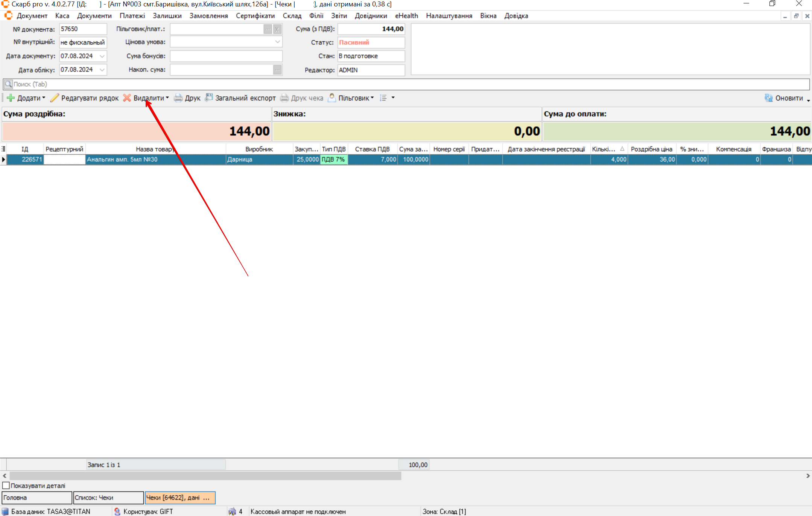
Task: Click the green plus Додати icon
Action: point(11,98)
